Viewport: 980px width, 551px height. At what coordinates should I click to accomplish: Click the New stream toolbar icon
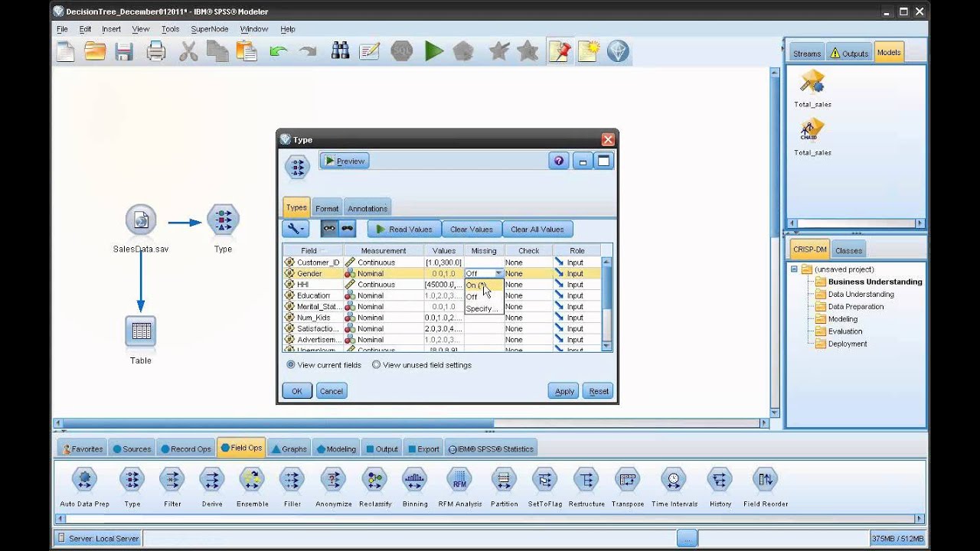pos(66,51)
